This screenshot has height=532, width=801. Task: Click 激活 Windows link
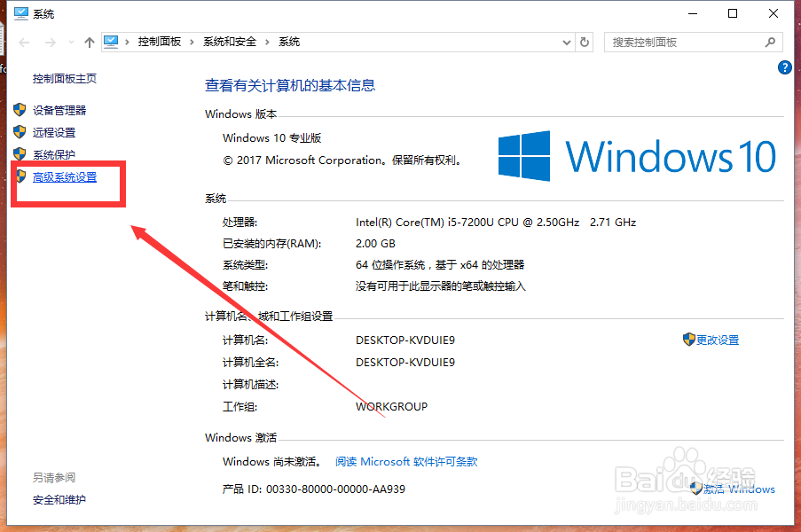(739, 489)
